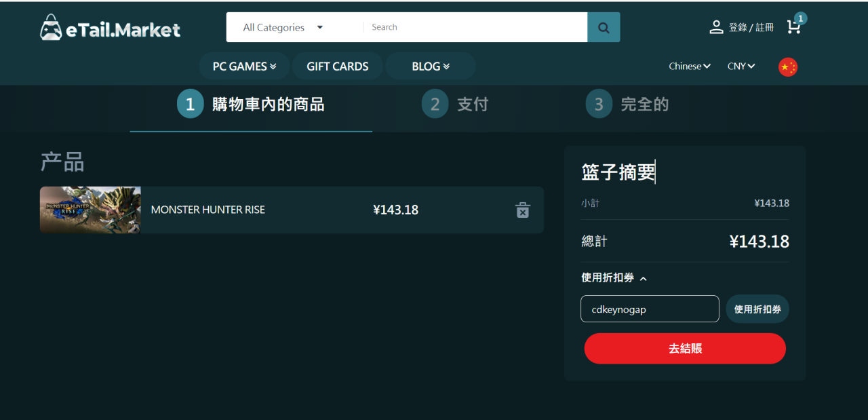The width and height of the screenshot is (868, 420).
Task: Select step 3 完全的
Action: pos(627,104)
